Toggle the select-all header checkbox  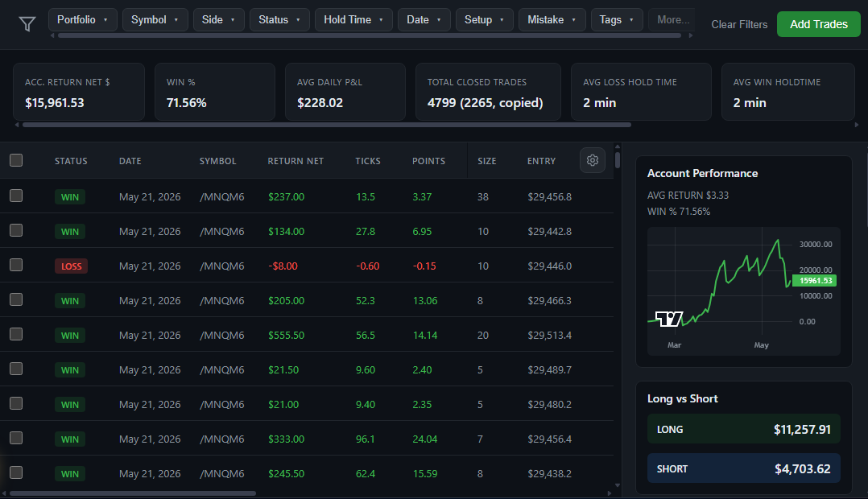pos(16,160)
